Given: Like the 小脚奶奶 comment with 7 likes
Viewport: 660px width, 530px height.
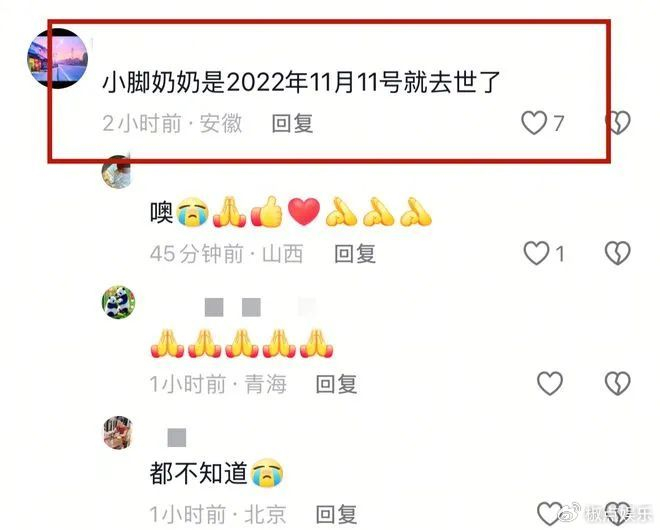Looking at the screenshot, I should (x=534, y=123).
